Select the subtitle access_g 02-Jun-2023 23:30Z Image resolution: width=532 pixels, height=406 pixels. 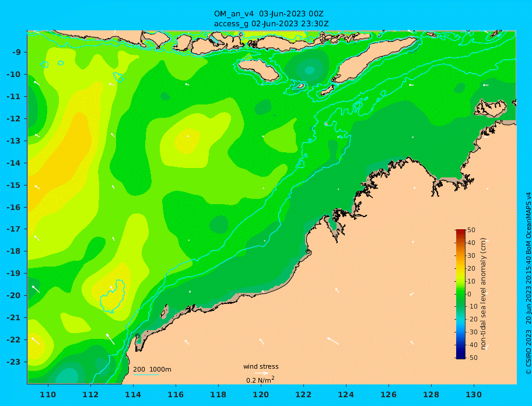click(271, 24)
